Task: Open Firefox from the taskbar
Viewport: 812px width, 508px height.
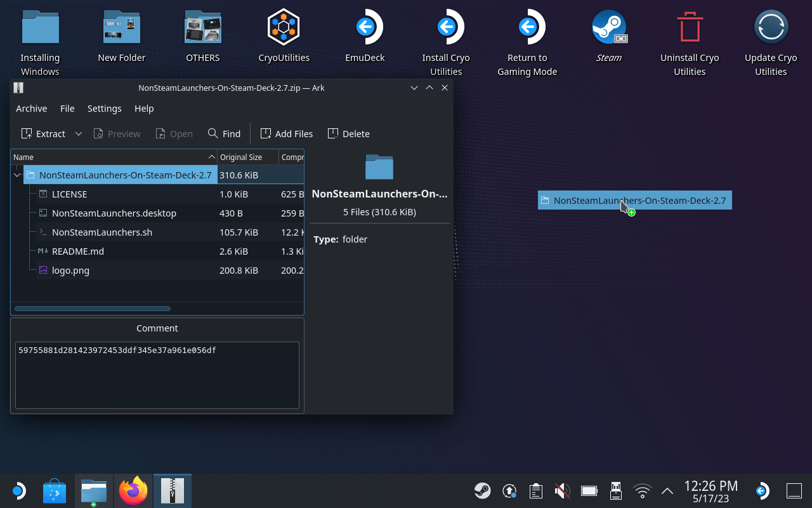Action: (133, 490)
